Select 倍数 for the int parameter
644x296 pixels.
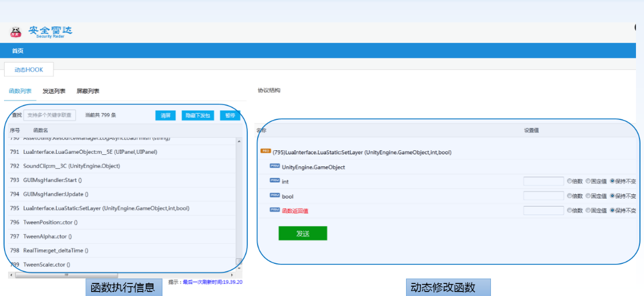[x=569, y=181]
